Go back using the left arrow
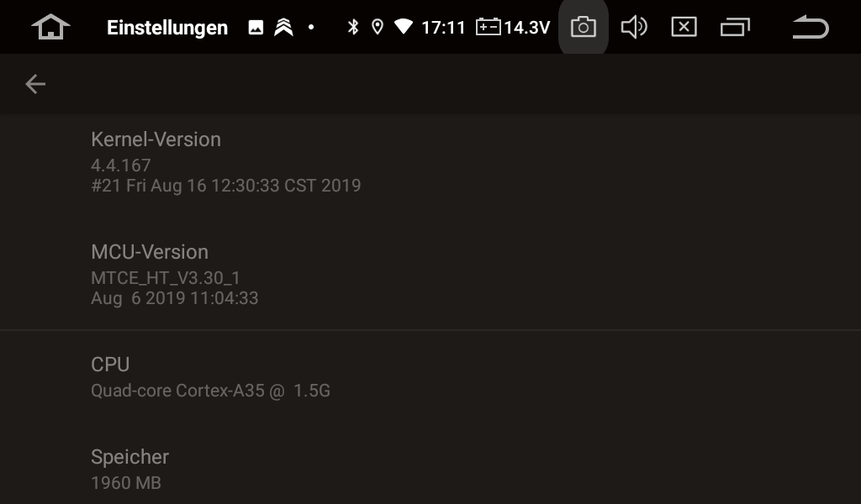This screenshot has height=504, width=861. (x=35, y=84)
